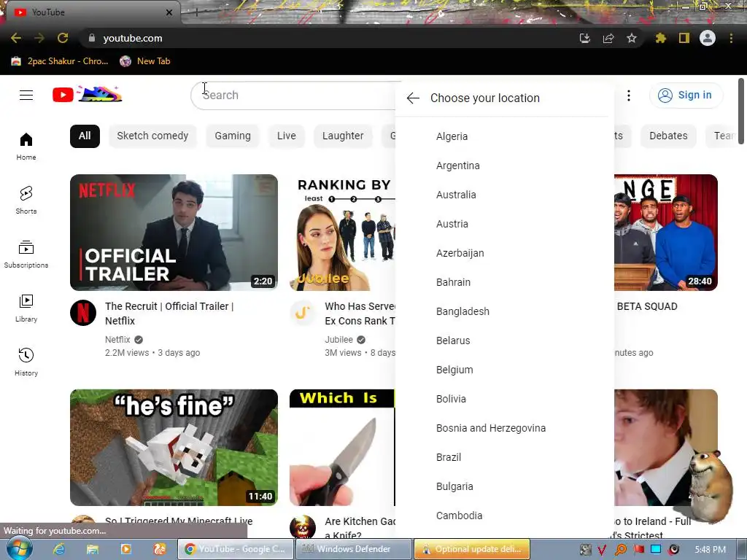Click the install app icon in address bar
The width and height of the screenshot is (747, 560).
click(584, 38)
